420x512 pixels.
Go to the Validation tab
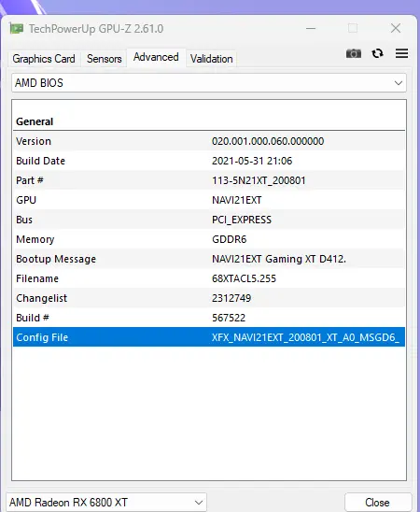click(211, 59)
